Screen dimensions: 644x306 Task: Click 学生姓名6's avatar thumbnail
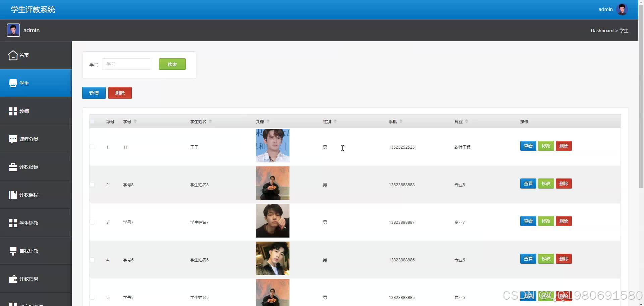coord(273,258)
